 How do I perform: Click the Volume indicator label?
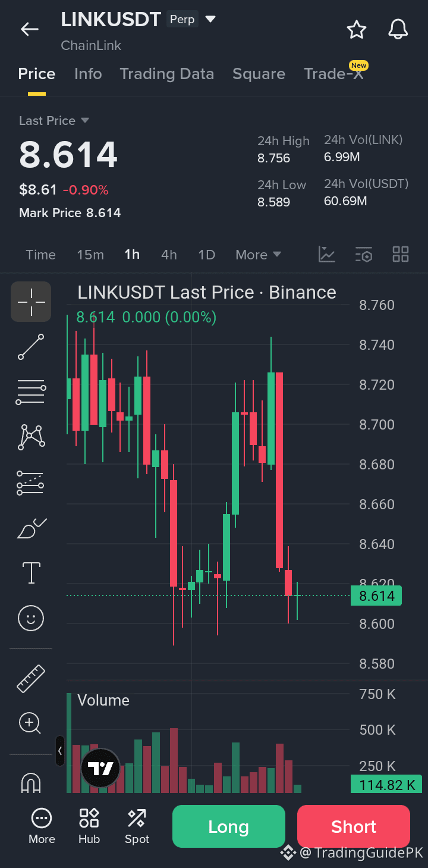click(103, 700)
